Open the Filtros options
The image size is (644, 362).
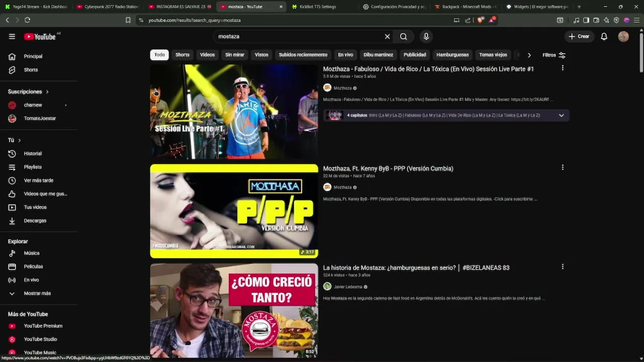(x=554, y=55)
